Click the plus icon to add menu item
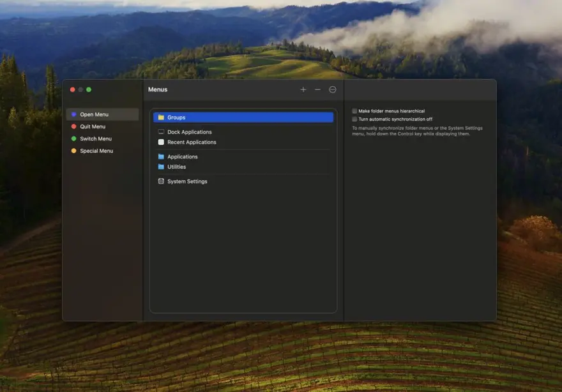Screen dimensions: 562x392 303,89
